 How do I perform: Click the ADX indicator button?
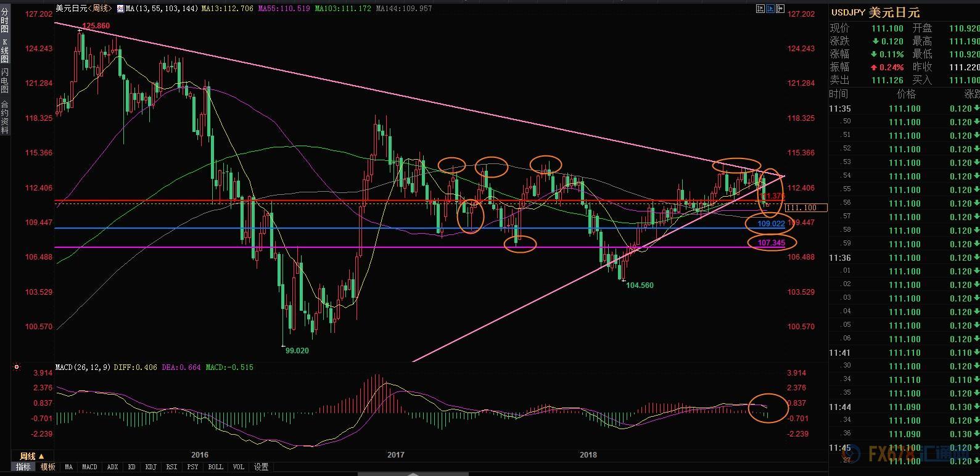coord(112,467)
